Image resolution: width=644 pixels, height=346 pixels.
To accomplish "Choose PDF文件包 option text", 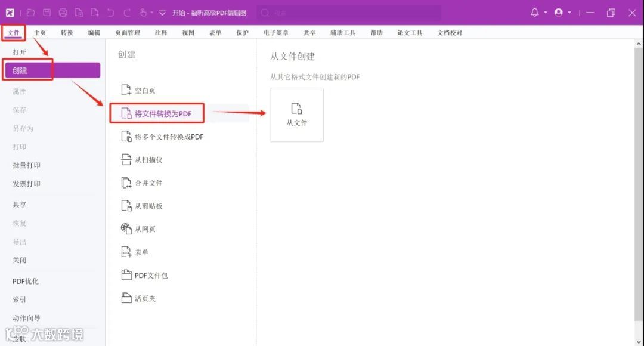I will [151, 276].
